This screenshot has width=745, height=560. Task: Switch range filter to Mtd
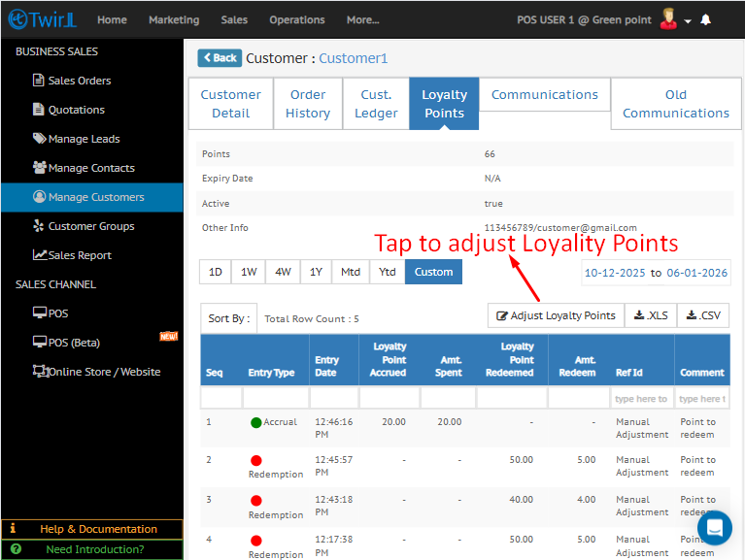(x=351, y=272)
